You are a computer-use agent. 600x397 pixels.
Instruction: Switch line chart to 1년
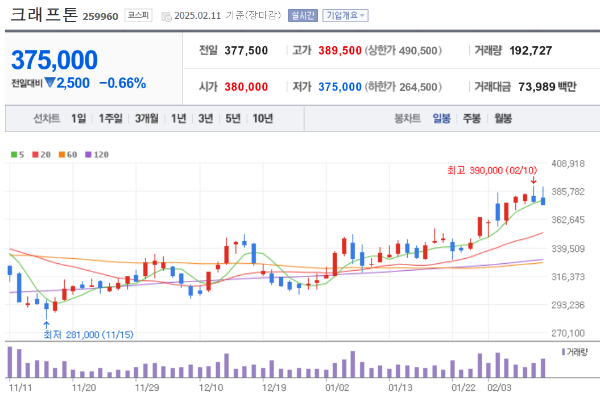click(x=178, y=119)
